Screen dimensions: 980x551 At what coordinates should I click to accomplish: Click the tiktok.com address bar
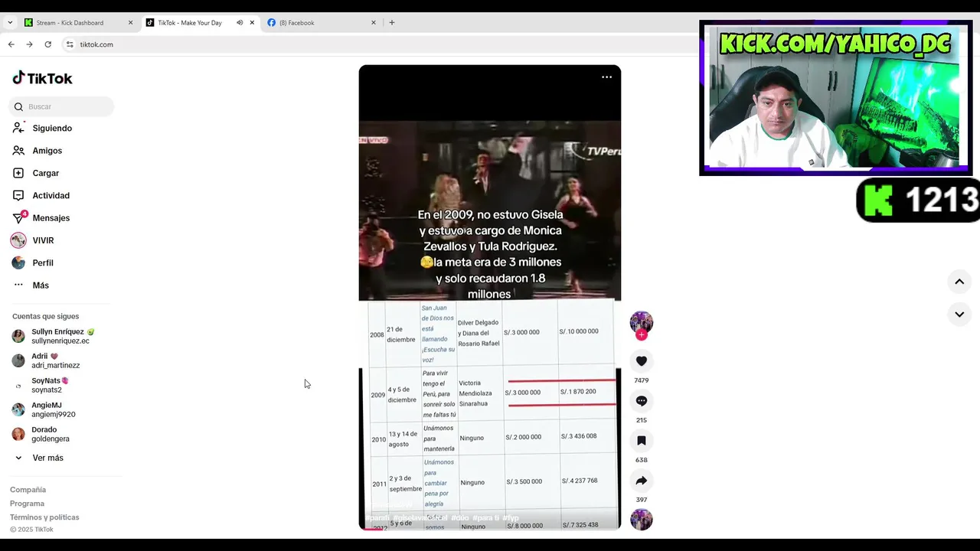[x=96, y=44]
